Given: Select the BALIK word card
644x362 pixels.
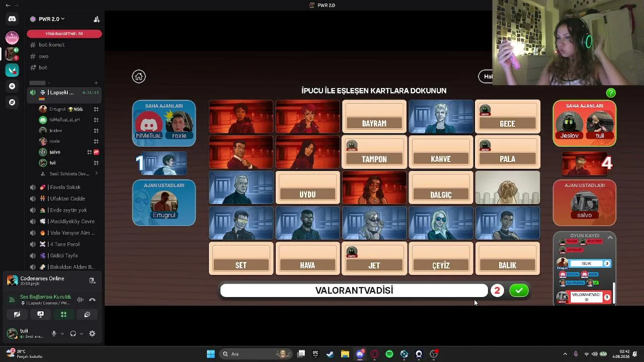Looking at the screenshot, I should (507, 258).
